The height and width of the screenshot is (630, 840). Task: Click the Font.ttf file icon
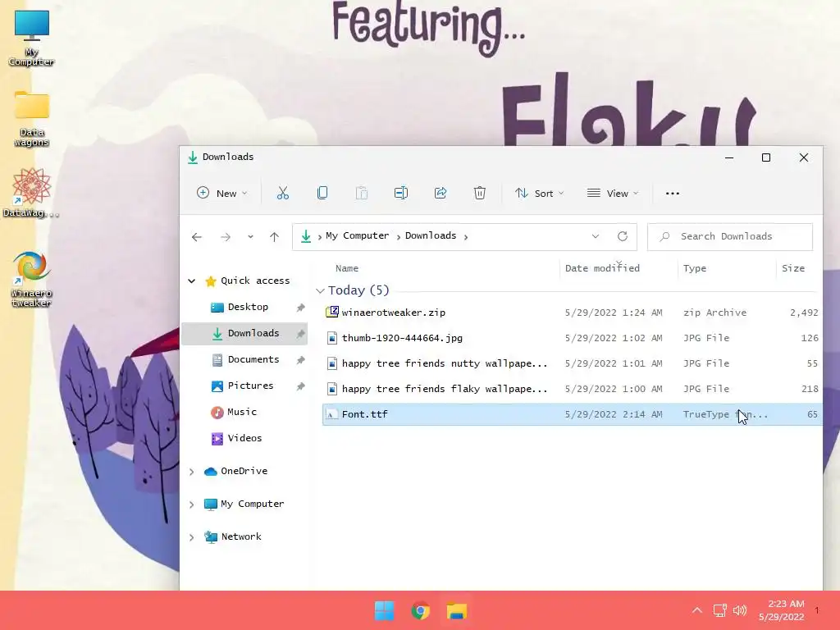pyautogui.click(x=332, y=414)
